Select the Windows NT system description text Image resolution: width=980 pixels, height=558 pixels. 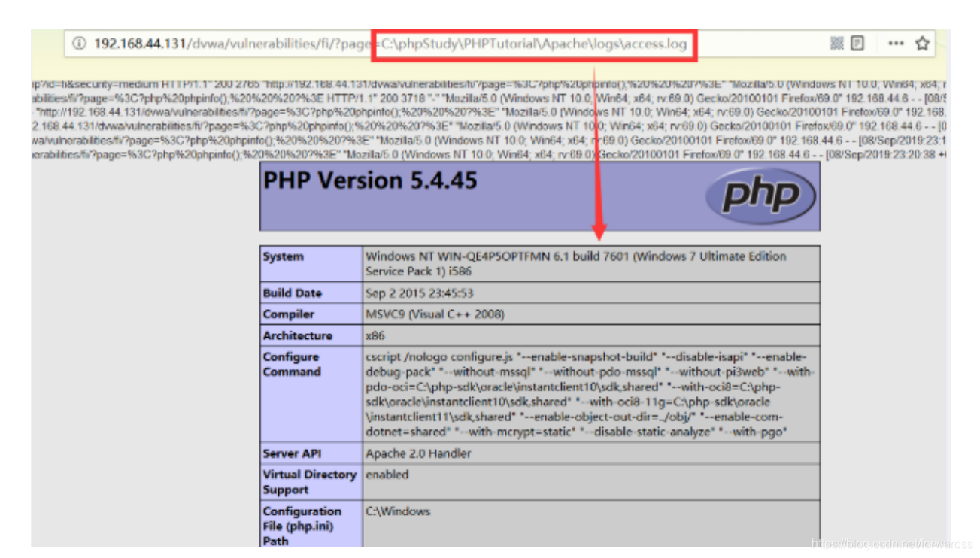[x=575, y=264]
